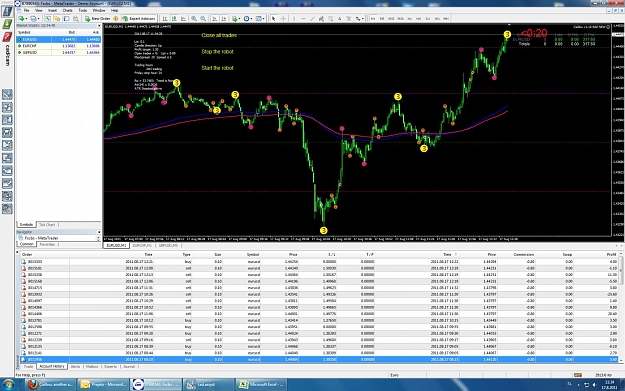Image resolution: width=625 pixels, height=391 pixels.
Task: Select the crosshair tool
Action: pos(283,19)
